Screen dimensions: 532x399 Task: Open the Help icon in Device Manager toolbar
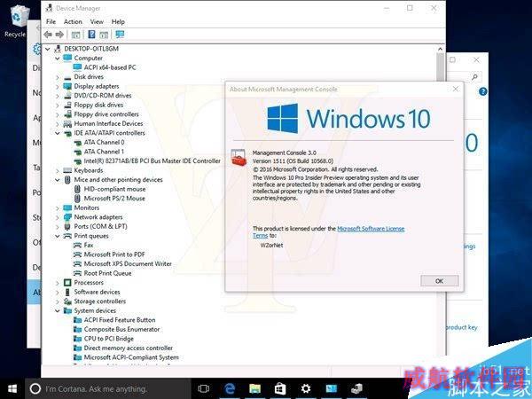coord(91,35)
